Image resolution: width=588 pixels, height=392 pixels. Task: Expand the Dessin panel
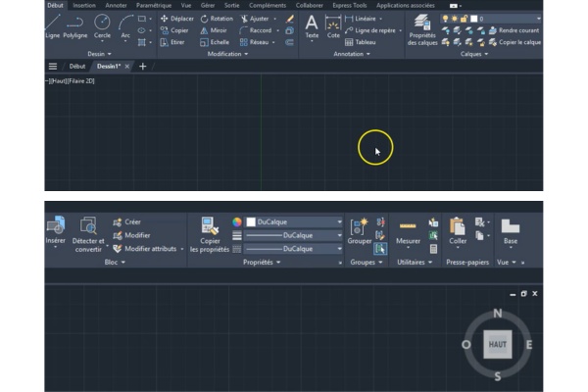click(x=99, y=54)
